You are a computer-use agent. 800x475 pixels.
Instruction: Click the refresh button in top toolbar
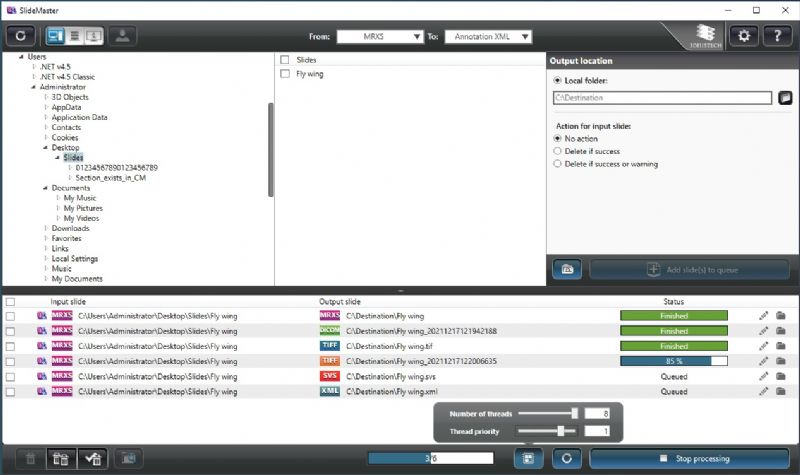point(20,36)
